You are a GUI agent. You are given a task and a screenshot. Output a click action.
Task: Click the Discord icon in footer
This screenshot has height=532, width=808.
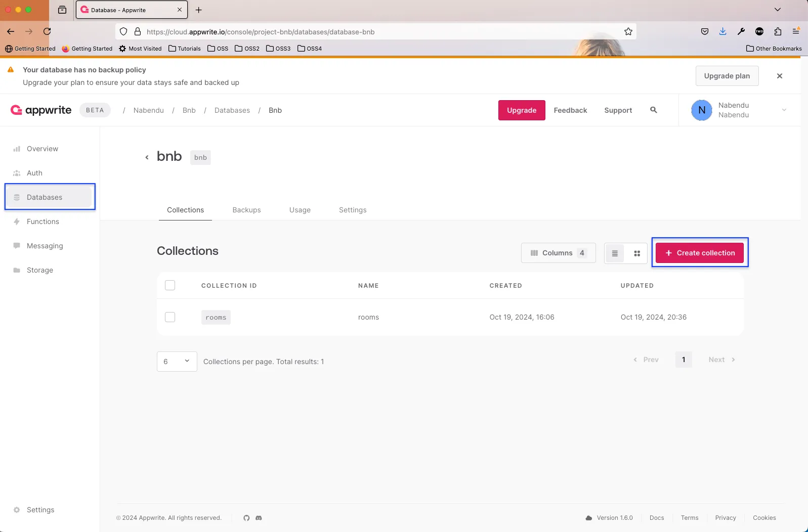(x=259, y=518)
